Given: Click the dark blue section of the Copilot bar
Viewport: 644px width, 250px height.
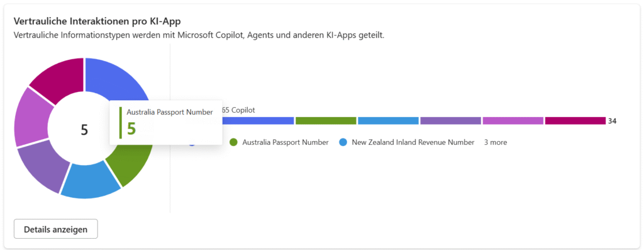Looking at the screenshot, I should pyautogui.click(x=258, y=120).
